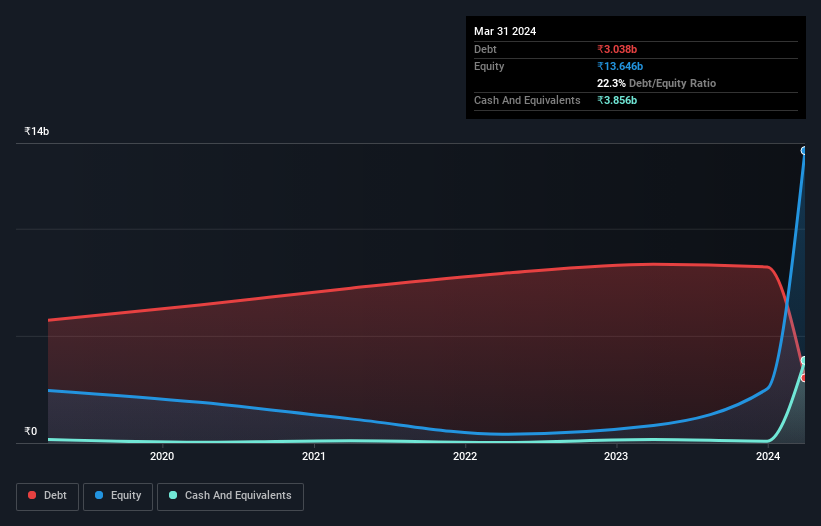
Task: Click the teal Cash legend dot
Action: [173, 495]
